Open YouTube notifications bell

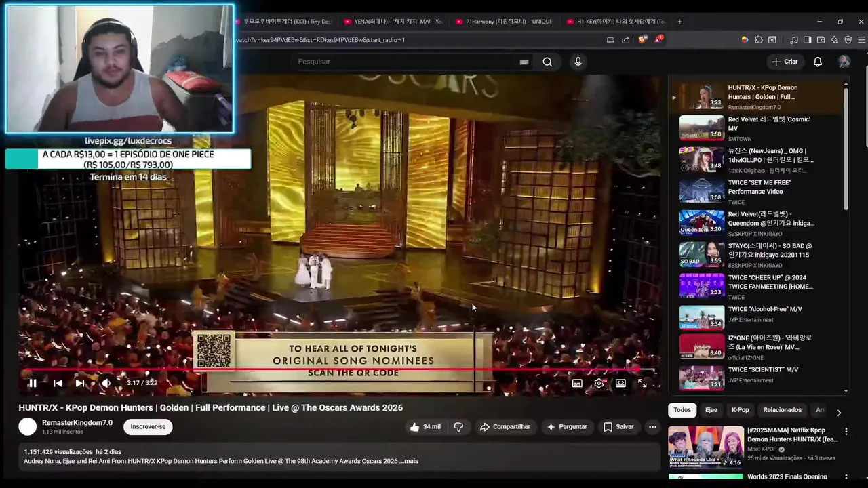point(818,62)
